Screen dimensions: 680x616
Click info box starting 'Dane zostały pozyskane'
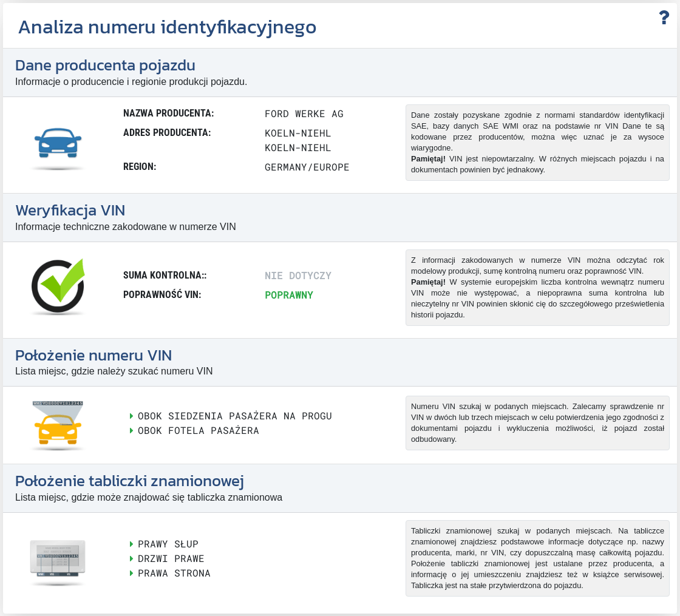point(537,143)
